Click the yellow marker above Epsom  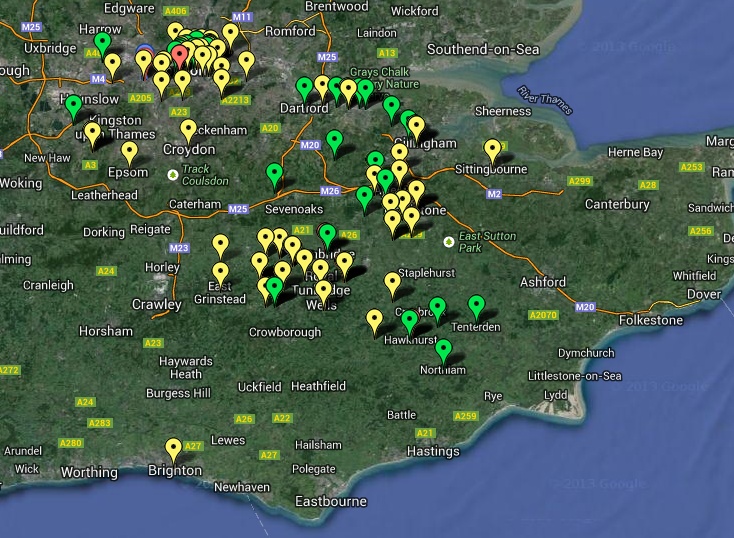[129, 153]
